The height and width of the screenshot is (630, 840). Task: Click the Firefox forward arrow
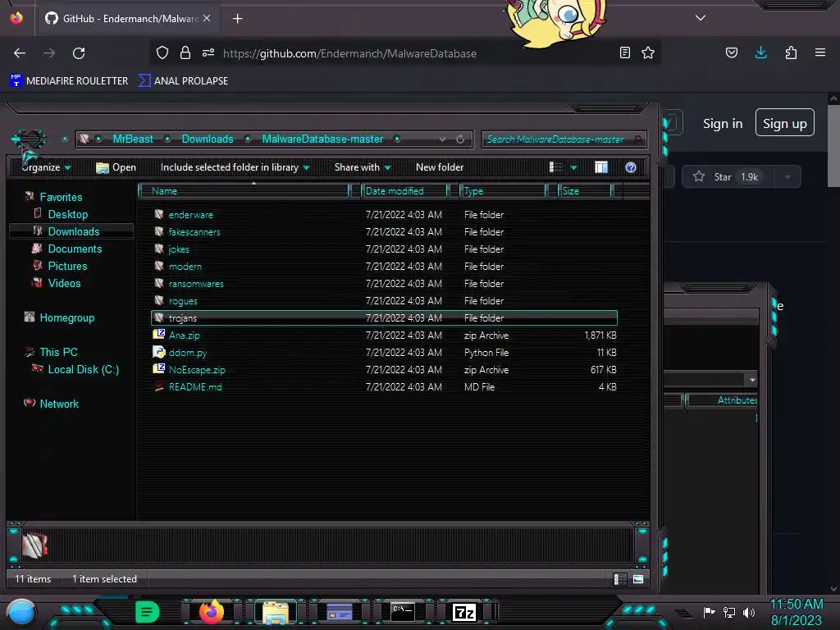point(49,53)
